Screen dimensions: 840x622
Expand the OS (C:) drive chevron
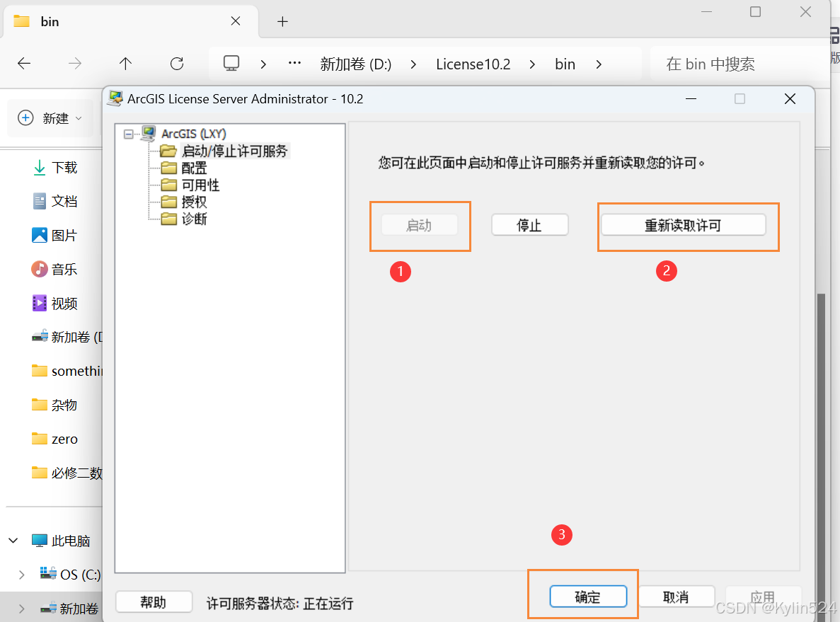(x=21, y=575)
